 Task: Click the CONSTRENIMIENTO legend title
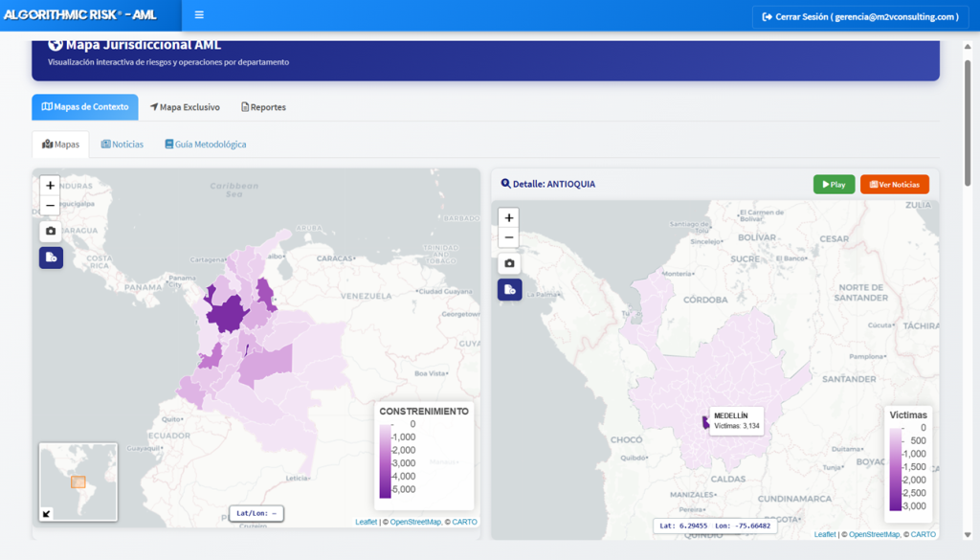click(424, 412)
